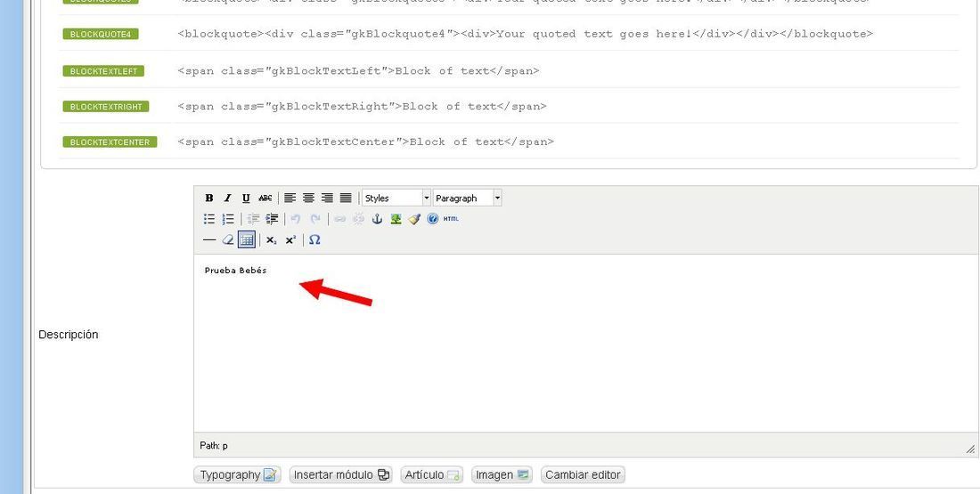Click the redo icon
Screen dimensions: 980x494
point(315,219)
